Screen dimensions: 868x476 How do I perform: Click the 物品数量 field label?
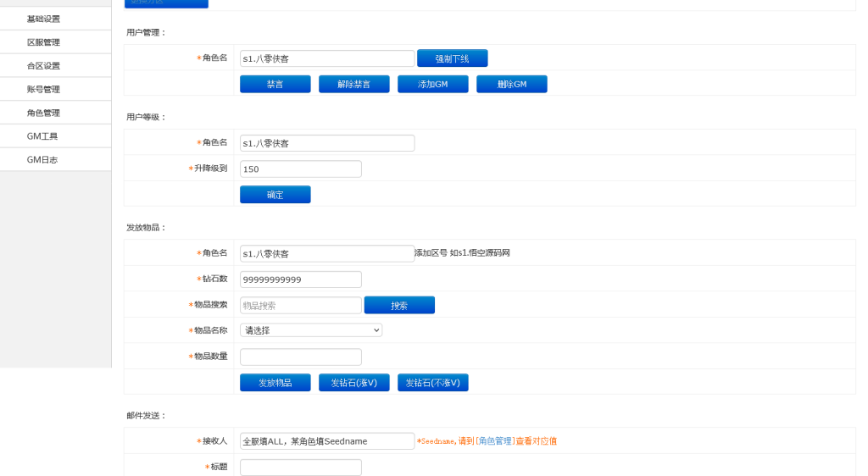210,356
